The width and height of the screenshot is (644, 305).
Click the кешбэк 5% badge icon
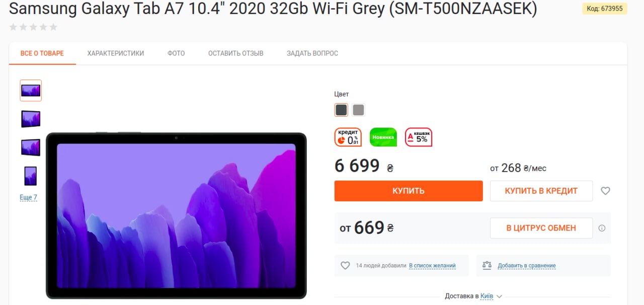pos(419,137)
